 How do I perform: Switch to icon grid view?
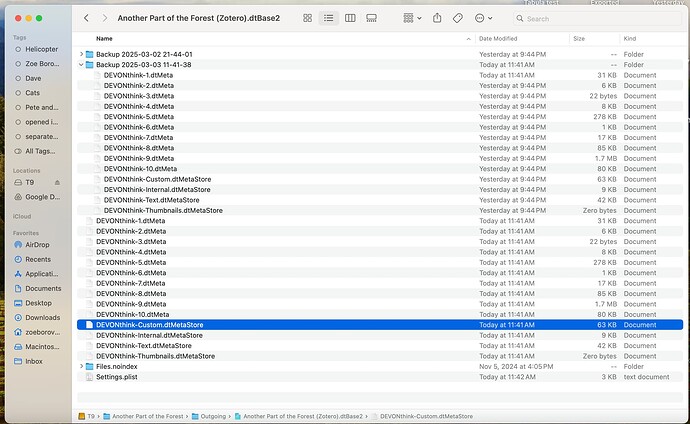point(306,18)
